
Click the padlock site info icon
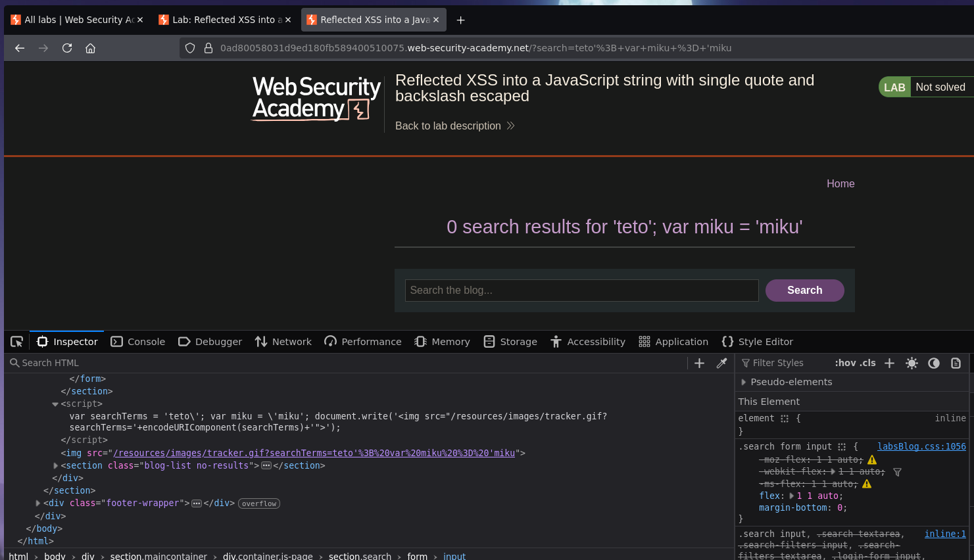click(208, 48)
